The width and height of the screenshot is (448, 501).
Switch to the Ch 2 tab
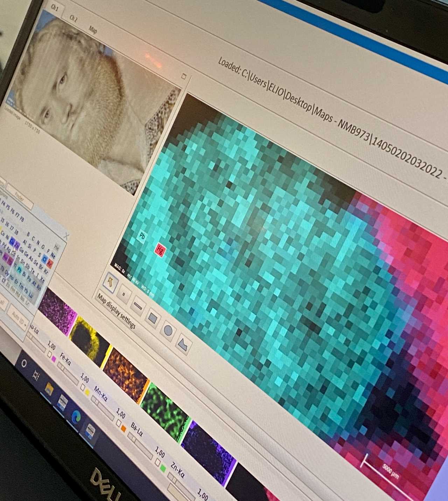tap(73, 18)
